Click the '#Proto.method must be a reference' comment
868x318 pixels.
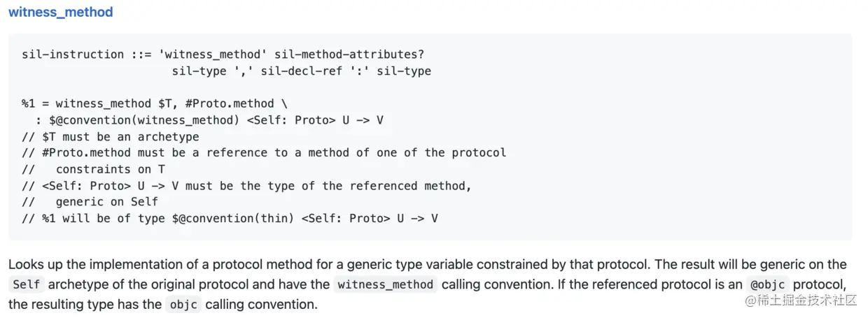coord(264,152)
